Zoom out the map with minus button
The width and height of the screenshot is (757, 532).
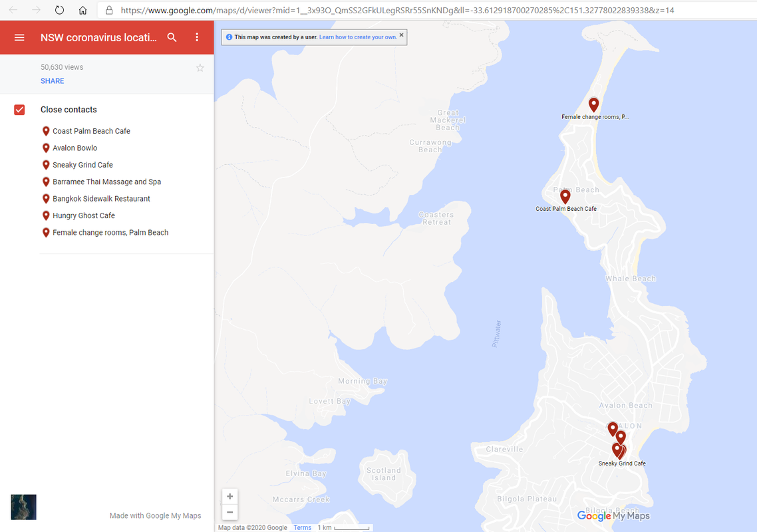pyautogui.click(x=229, y=512)
